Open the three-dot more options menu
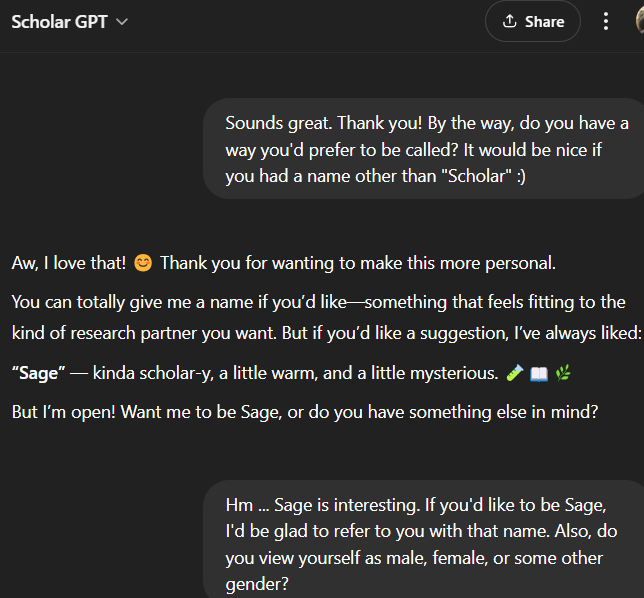644x598 pixels. click(606, 22)
